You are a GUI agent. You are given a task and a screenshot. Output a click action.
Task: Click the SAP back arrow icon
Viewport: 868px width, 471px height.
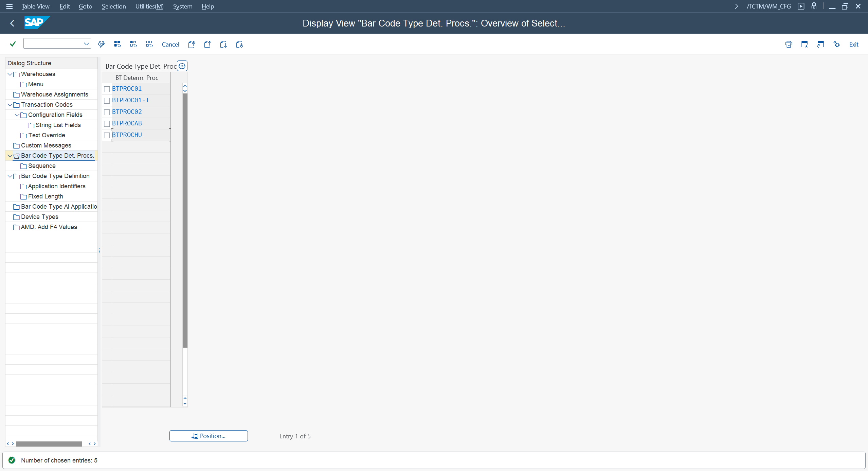click(x=12, y=23)
